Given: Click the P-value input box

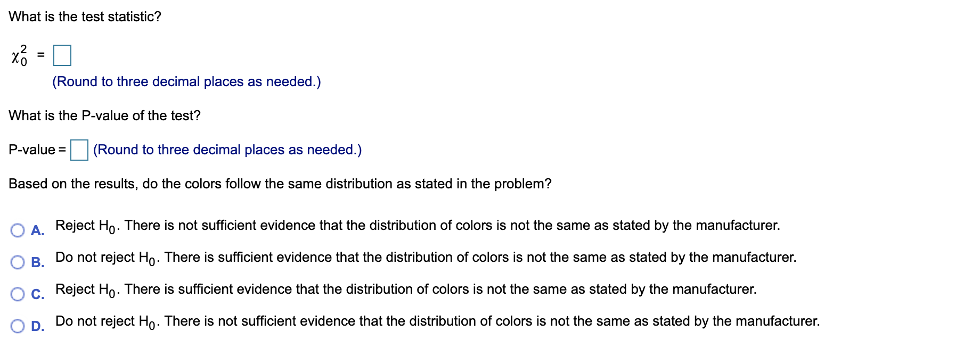Looking at the screenshot, I should coord(79,151).
